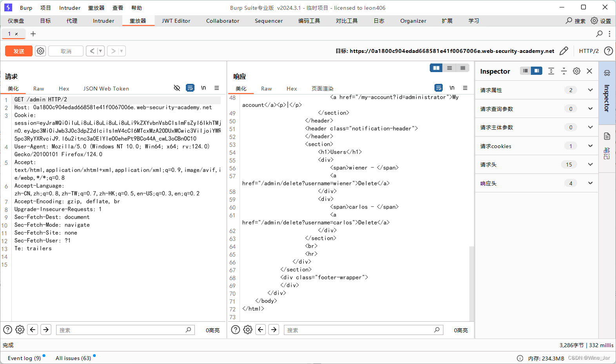Expand the 请求属性 section
616x364 pixels.
pyautogui.click(x=536, y=90)
